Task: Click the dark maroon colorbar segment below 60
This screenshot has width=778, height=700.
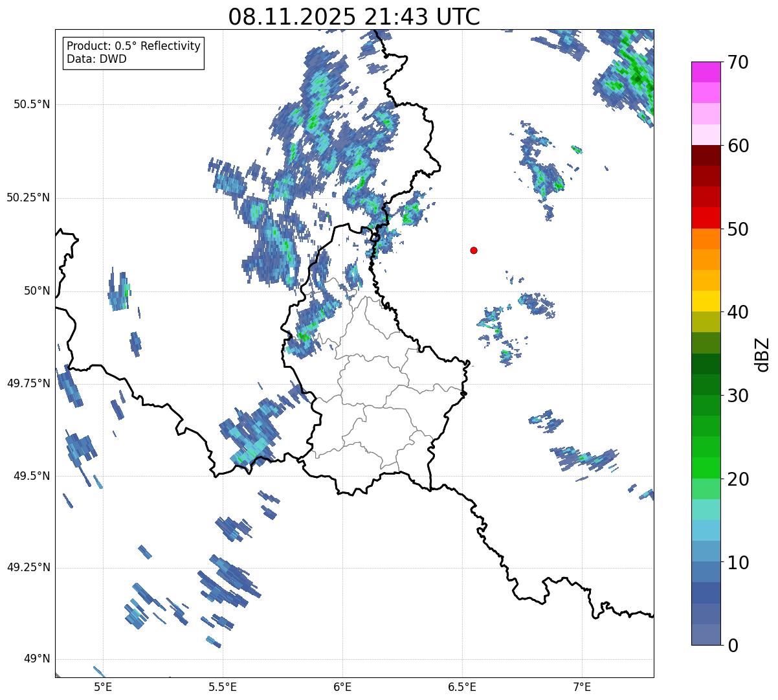Action: point(705,155)
